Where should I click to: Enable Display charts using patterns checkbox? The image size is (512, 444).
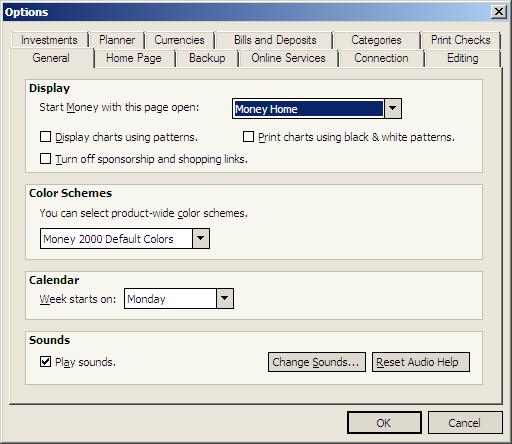click(45, 137)
